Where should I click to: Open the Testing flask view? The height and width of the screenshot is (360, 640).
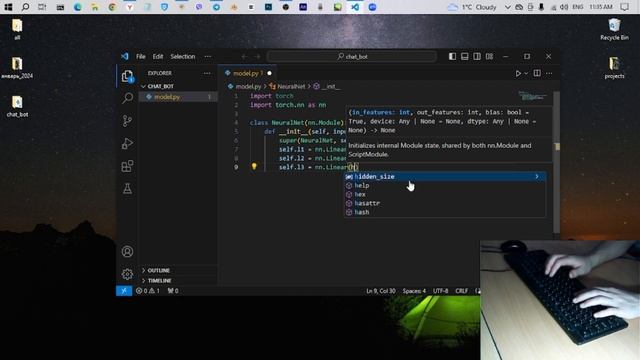coord(127,189)
